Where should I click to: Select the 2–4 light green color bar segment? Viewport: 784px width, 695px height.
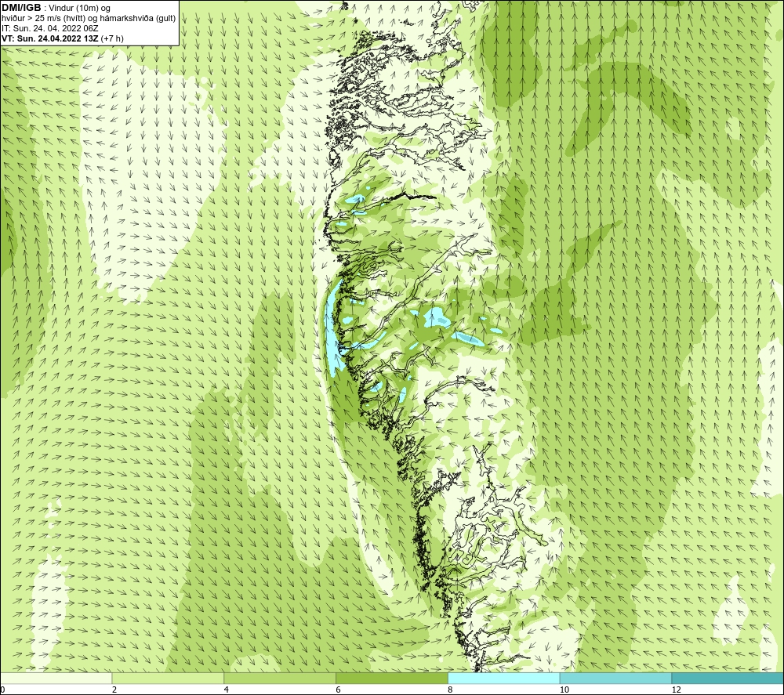click(168, 678)
